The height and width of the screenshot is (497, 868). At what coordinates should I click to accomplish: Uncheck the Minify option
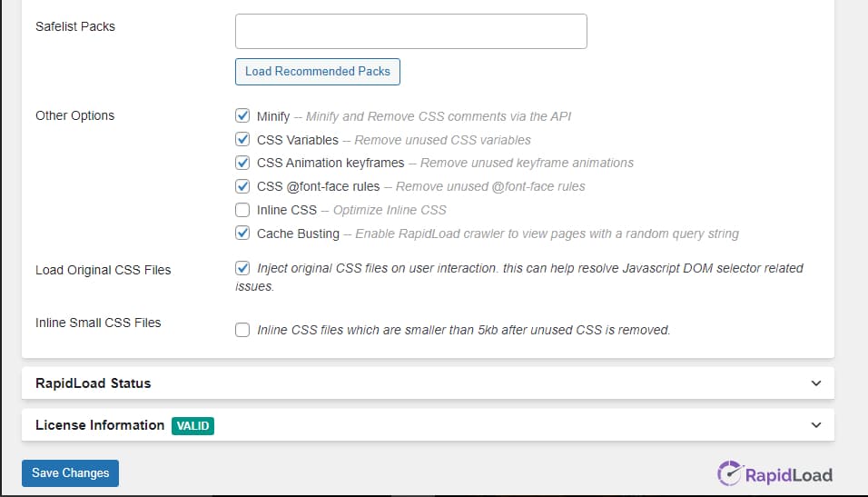click(x=242, y=115)
